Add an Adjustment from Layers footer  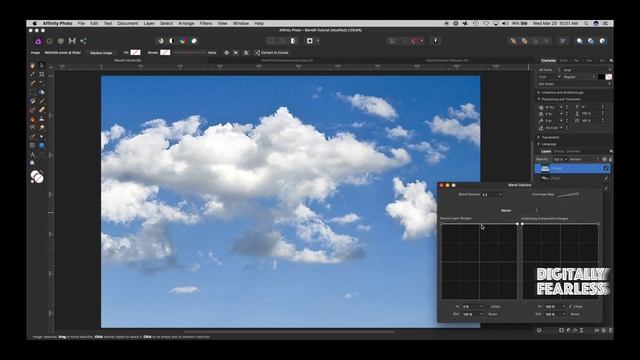click(569, 330)
